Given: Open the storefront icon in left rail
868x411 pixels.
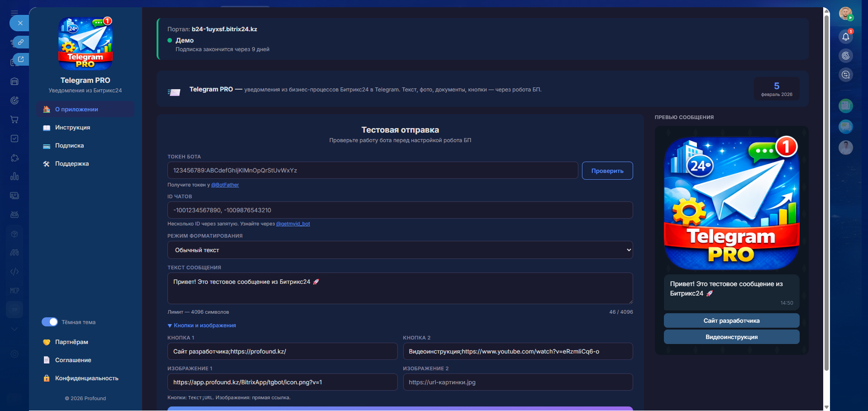Looking at the screenshot, I should coord(14,81).
